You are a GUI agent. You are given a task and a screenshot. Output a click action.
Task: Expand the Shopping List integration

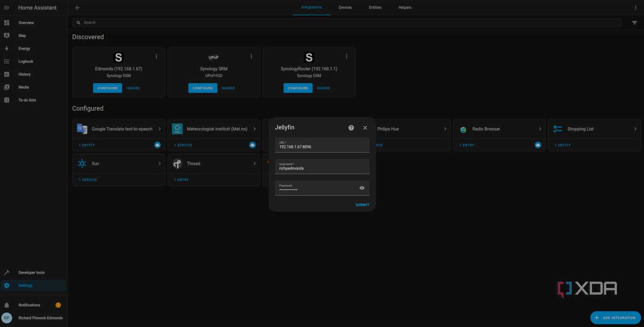[635, 129]
